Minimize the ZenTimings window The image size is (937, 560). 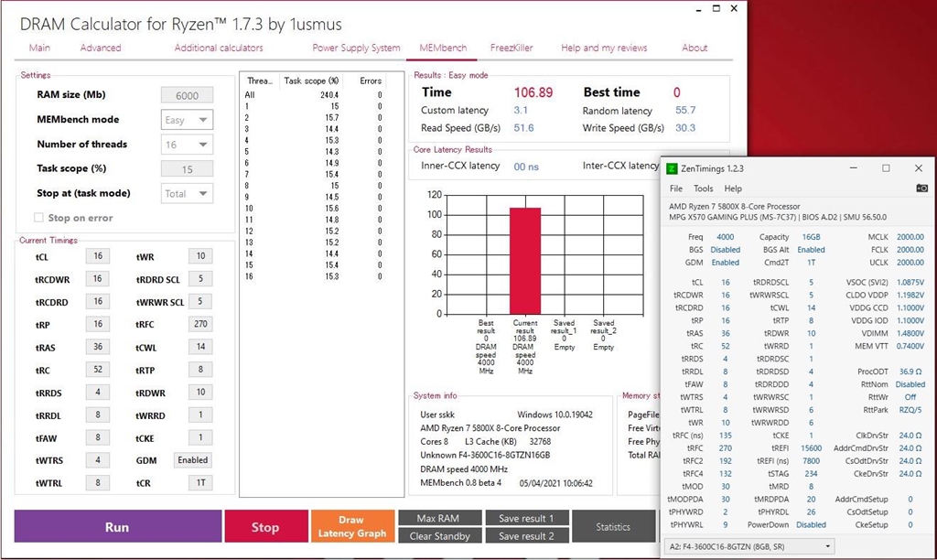(x=854, y=168)
